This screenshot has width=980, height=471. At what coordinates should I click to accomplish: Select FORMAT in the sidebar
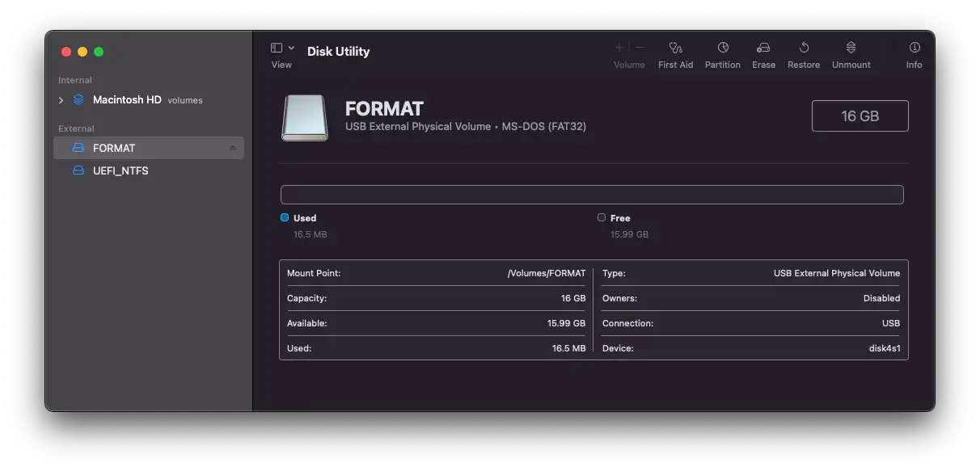click(149, 148)
